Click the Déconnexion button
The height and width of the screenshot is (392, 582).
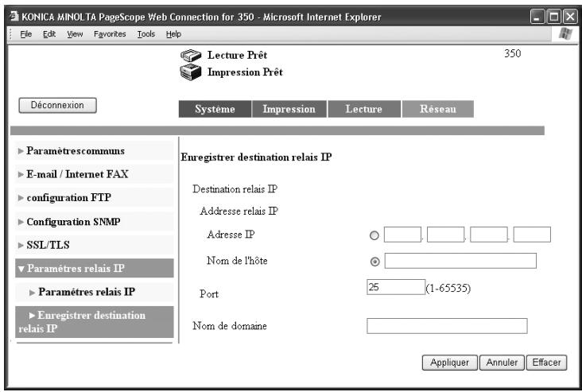click(x=57, y=106)
